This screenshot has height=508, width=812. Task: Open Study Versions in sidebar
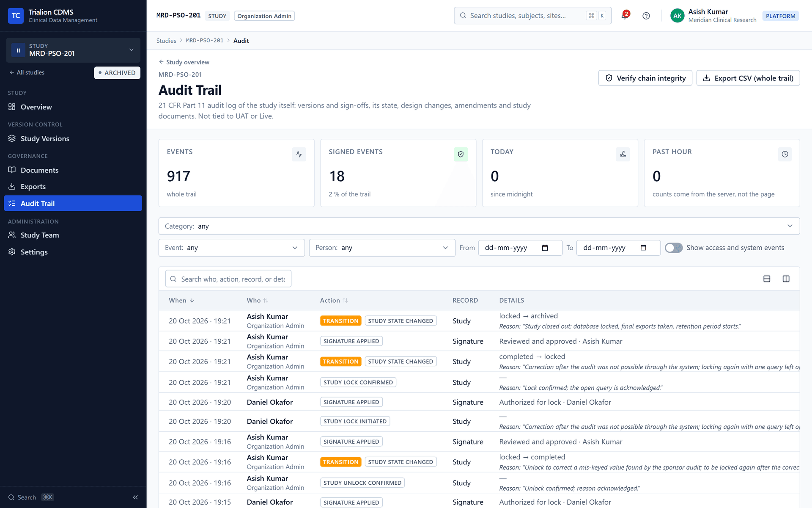pyautogui.click(x=73, y=138)
